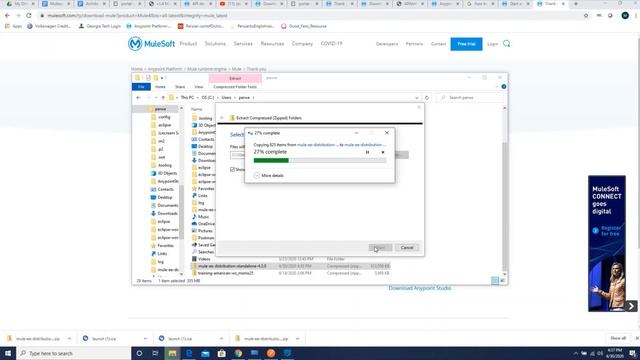Open the MuleSoft site search icon

507,43
